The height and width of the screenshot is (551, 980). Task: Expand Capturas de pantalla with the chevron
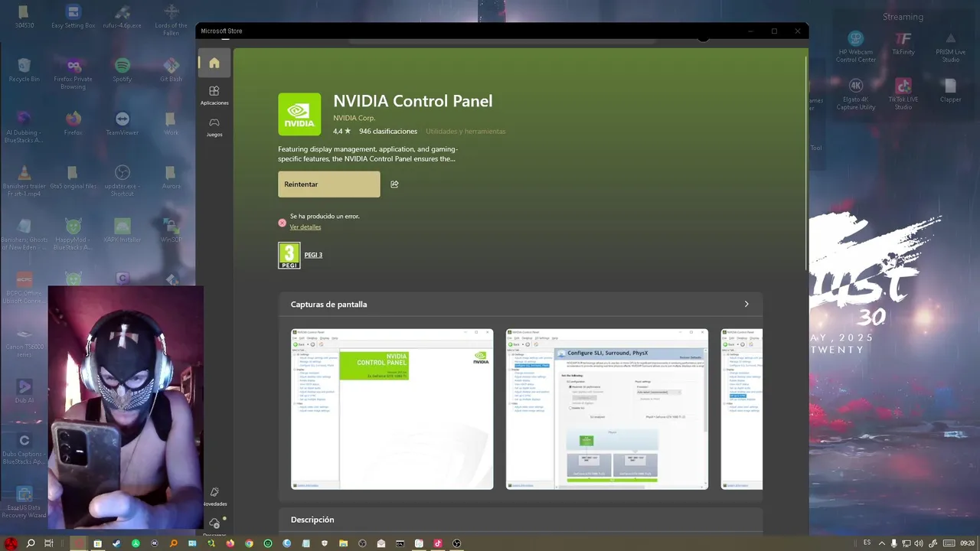coord(746,305)
